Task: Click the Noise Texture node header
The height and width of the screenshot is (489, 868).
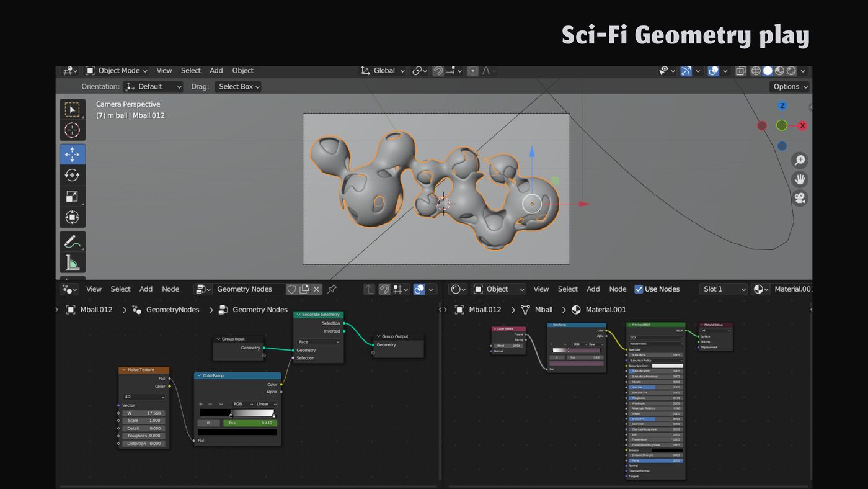Action: click(144, 370)
